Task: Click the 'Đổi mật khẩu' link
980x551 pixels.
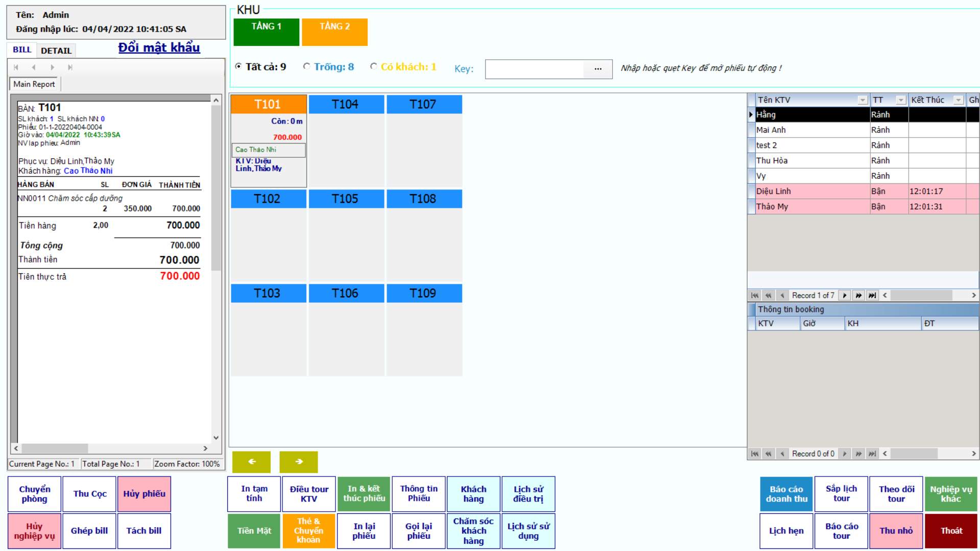Action: [x=159, y=47]
